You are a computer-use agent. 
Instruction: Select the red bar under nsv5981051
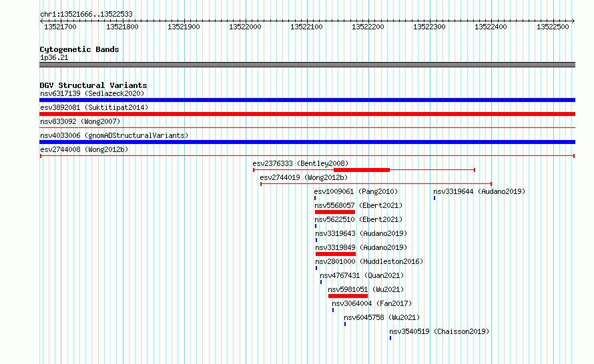tap(348, 296)
